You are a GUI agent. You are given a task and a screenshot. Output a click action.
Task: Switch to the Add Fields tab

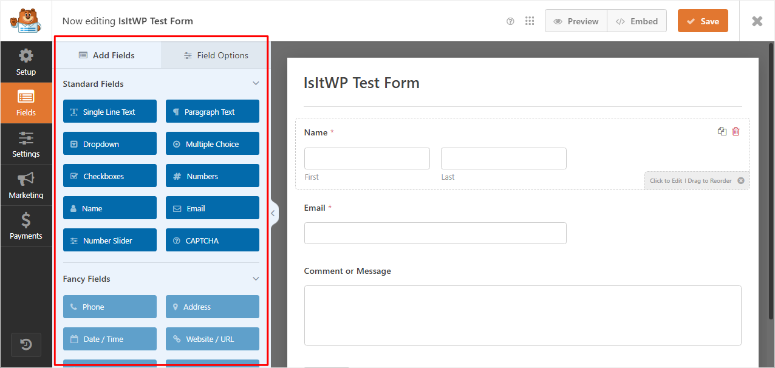point(107,55)
